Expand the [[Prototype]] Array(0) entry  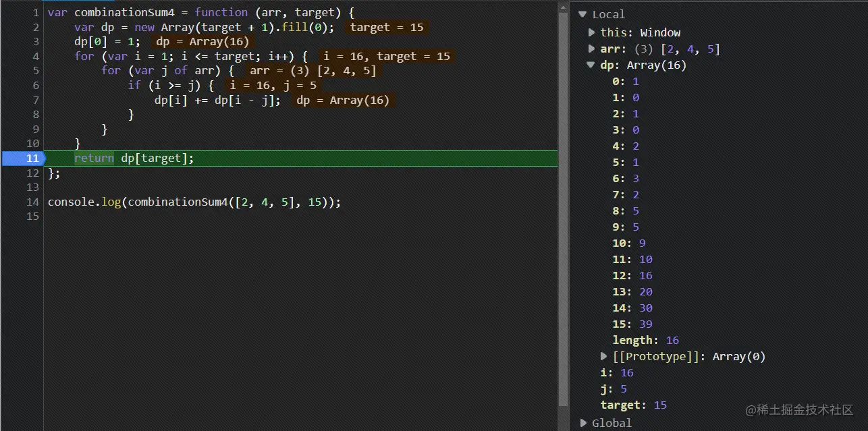(603, 356)
